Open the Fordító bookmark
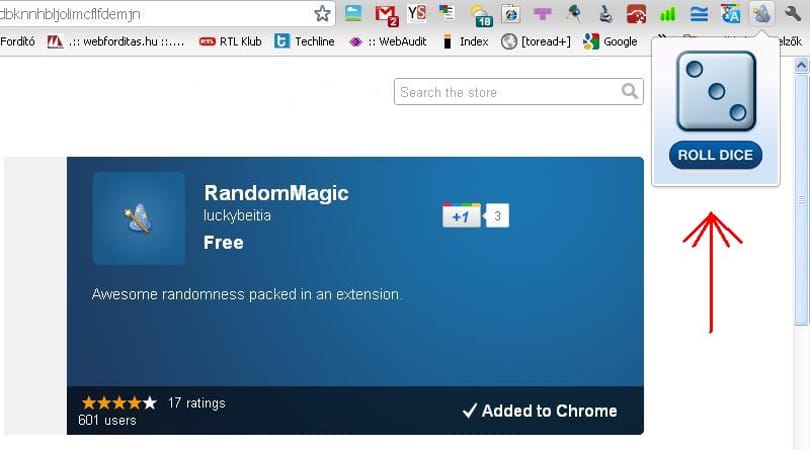 (18, 41)
